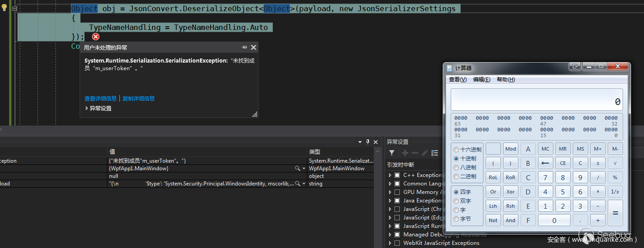The height and width of the screenshot is (248, 644).
Task: Select the 十六进制 hexadecimal radio button
Action: (456, 150)
